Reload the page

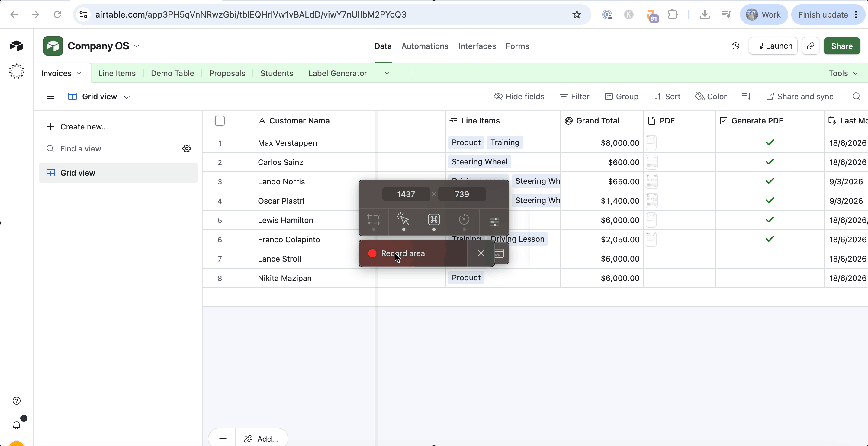pos(58,14)
